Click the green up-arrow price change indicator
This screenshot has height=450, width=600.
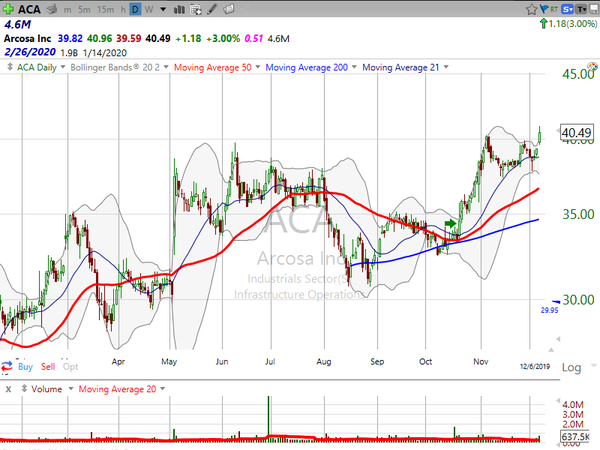click(543, 24)
